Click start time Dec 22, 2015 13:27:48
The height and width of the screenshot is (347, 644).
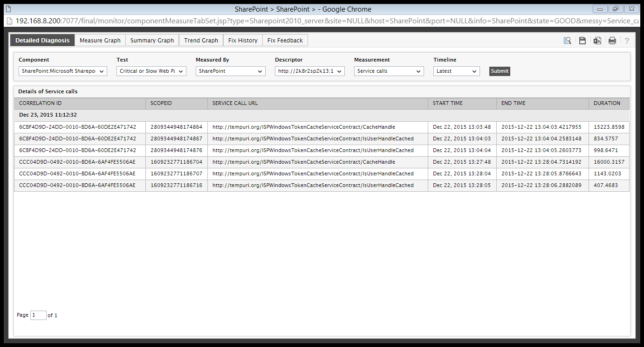[462, 162]
